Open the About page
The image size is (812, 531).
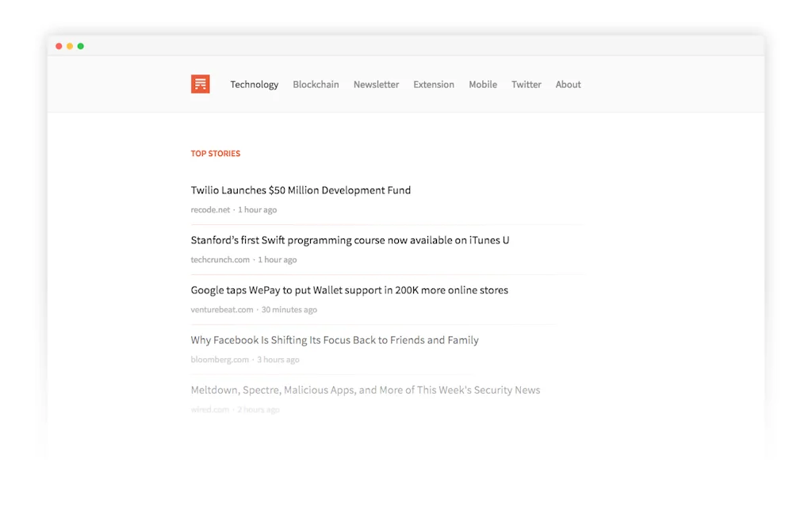click(568, 84)
